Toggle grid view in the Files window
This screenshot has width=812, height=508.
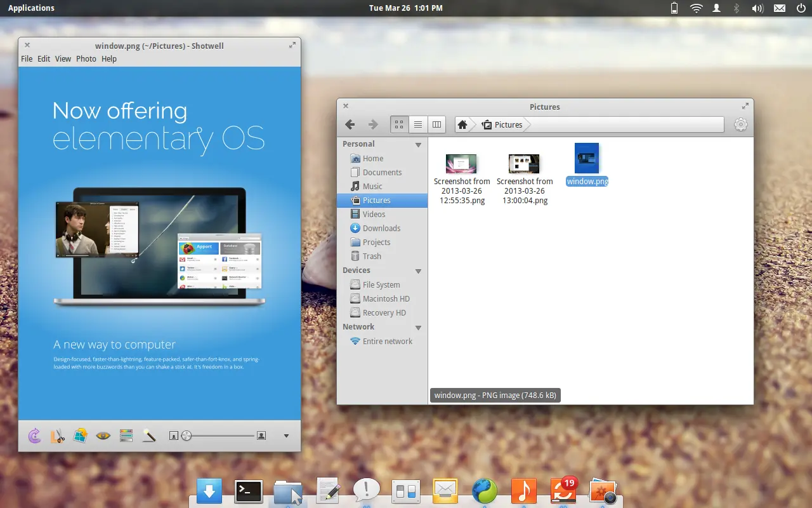(x=399, y=124)
